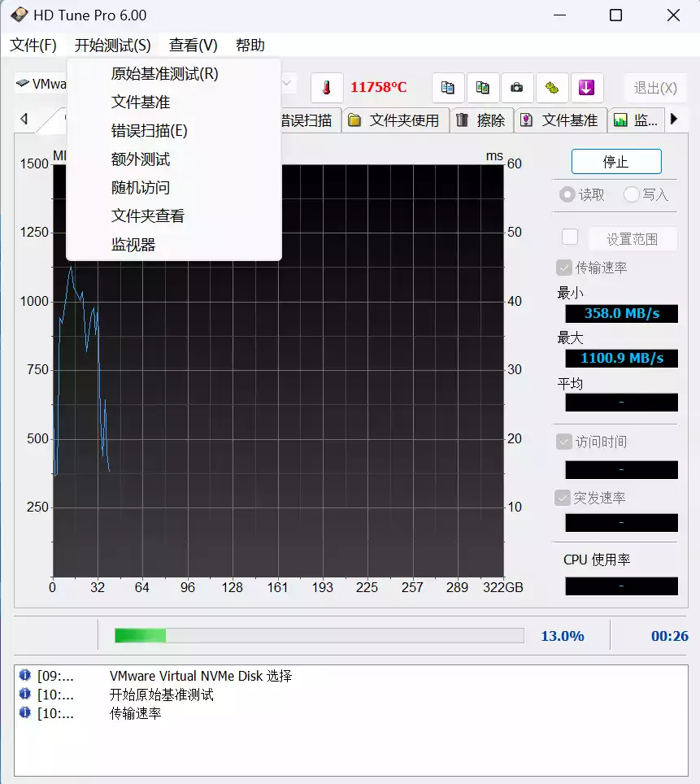Click the red thermometer temperature icon
The image size is (700, 784).
pos(328,87)
